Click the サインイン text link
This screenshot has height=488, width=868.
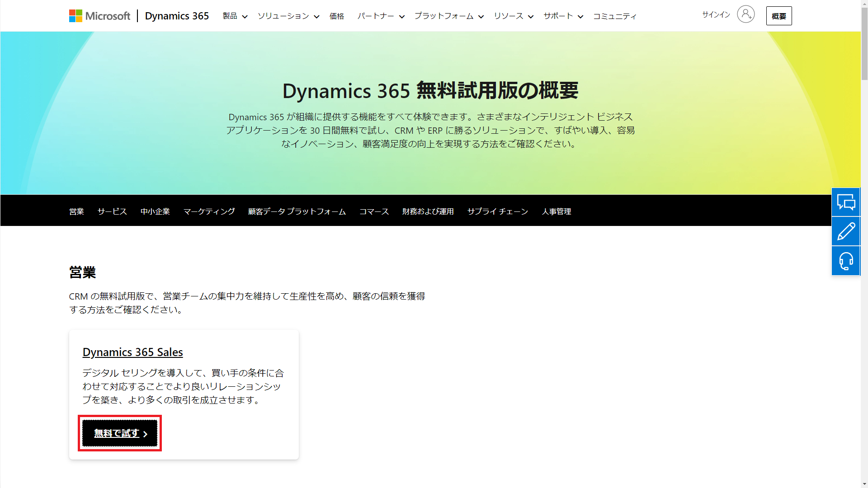pos(716,15)
